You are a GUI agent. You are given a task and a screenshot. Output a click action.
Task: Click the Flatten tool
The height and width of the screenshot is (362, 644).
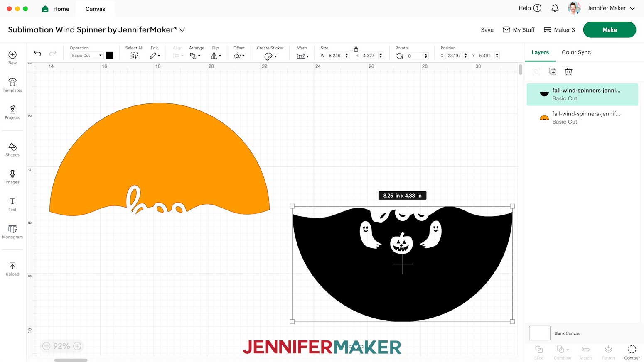[x=608, y=352]
